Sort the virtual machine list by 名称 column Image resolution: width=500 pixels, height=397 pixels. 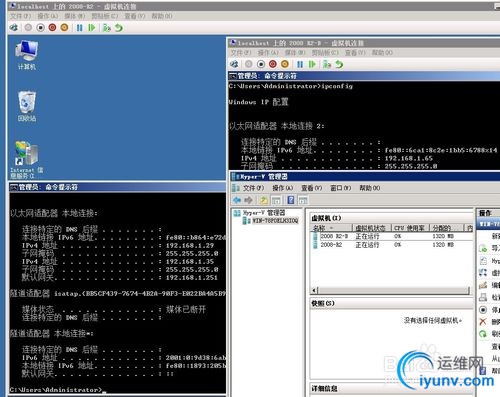click(x=332, y=228)
